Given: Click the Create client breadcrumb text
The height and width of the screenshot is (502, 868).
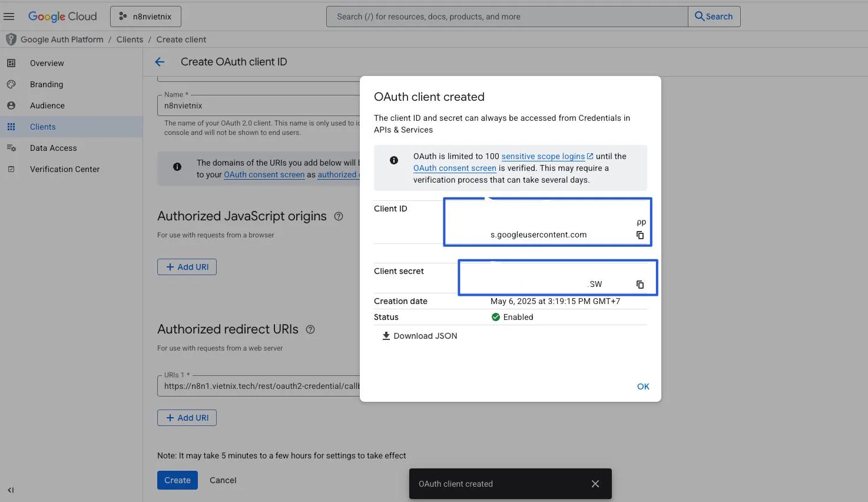Looking at the screenshot, I should click(x=181, y=39).
